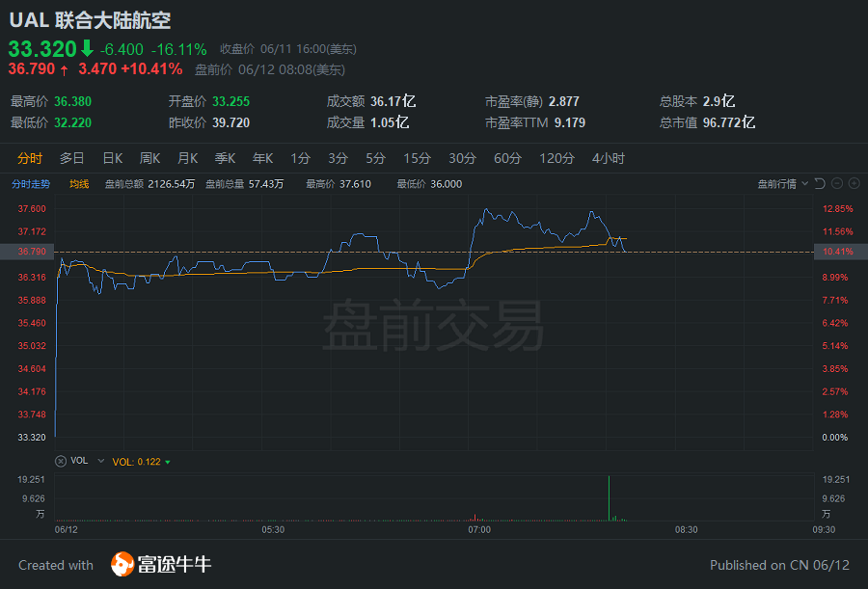Screen dimensions: 868x589
Task: Click 总股本 value 2.9亿
Action: [x=719, y=101]
